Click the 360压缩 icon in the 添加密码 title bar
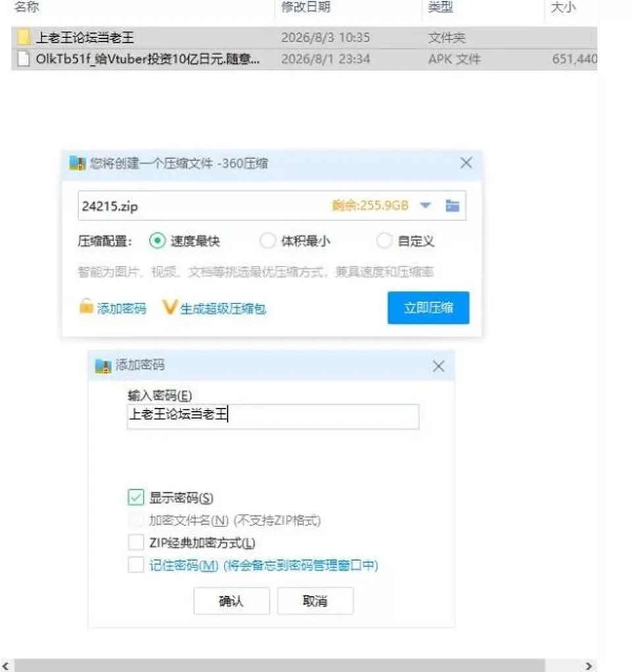This screenshot has height=672, width=632. (x=103, y=365)
